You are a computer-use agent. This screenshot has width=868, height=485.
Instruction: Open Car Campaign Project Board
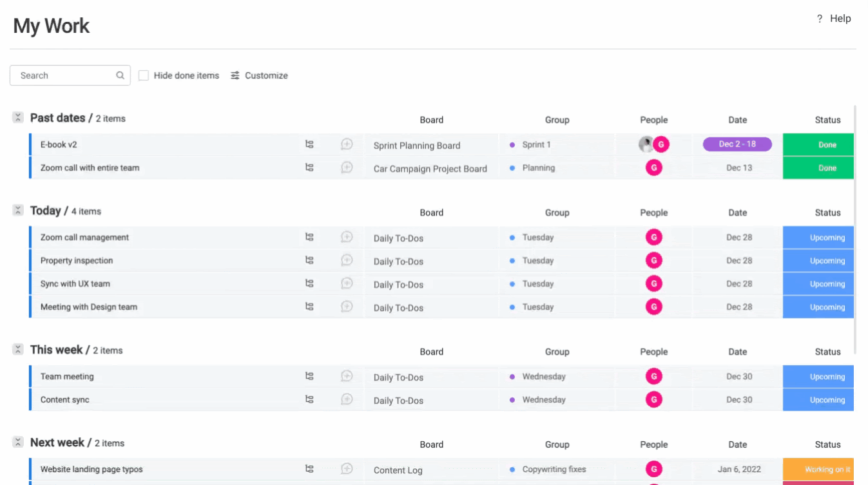pos(430,169)
